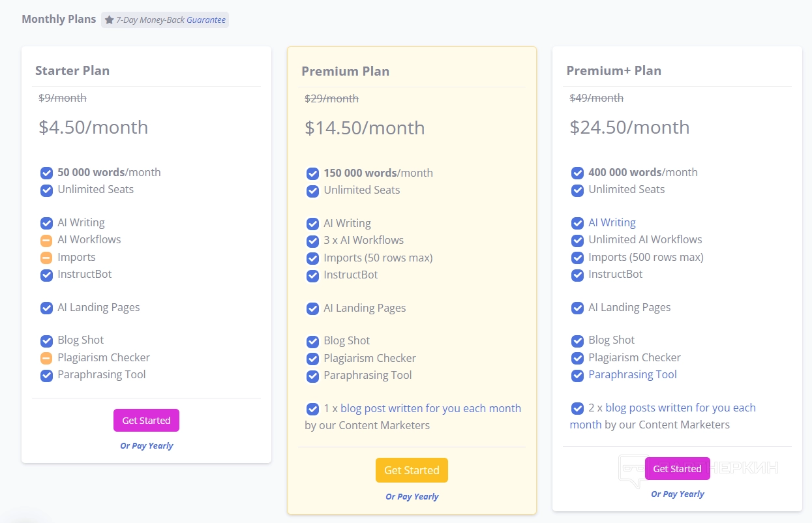Click check icon next to 150 000 words
This screenshot has height=523, width=812.
point(312,173)
